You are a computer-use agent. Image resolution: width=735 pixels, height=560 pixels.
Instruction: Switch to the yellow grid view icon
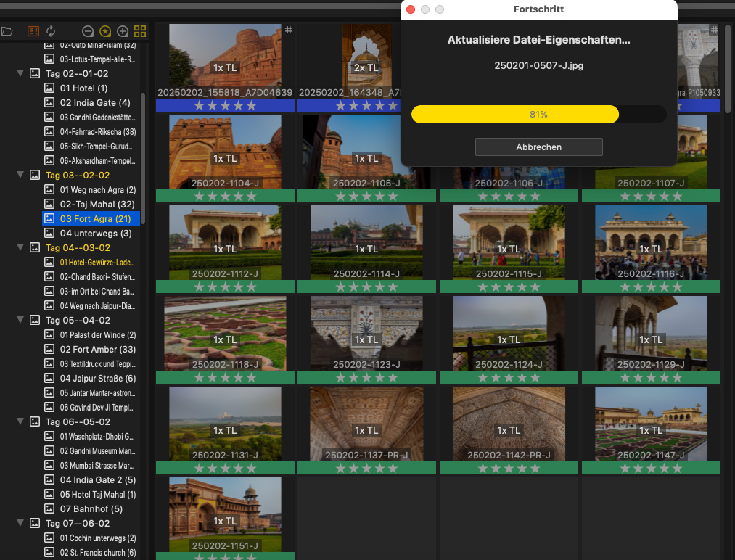tap(140, 31)
